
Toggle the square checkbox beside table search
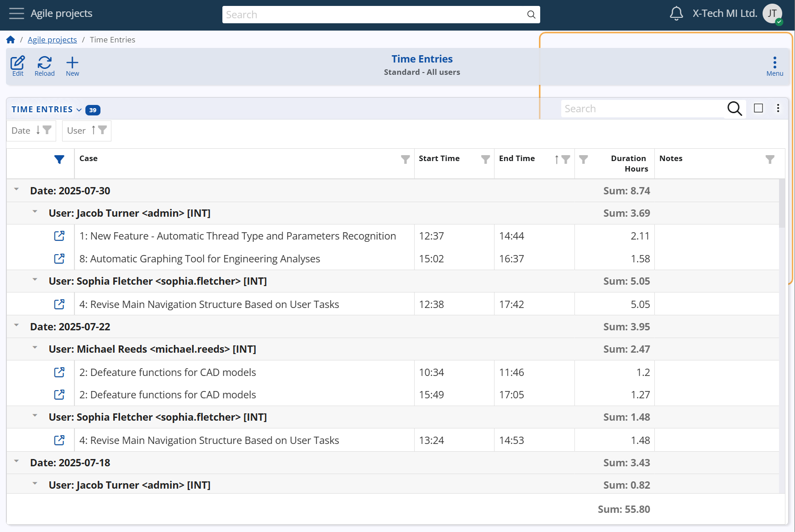[x=758, y=108]
